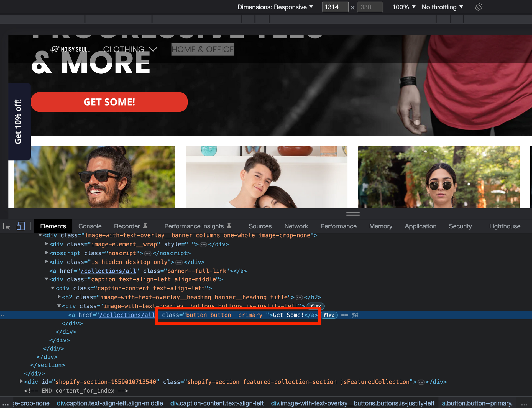532x408 pixels.
Task: Click the rotate viewport icon
Action: click(479, 7)
